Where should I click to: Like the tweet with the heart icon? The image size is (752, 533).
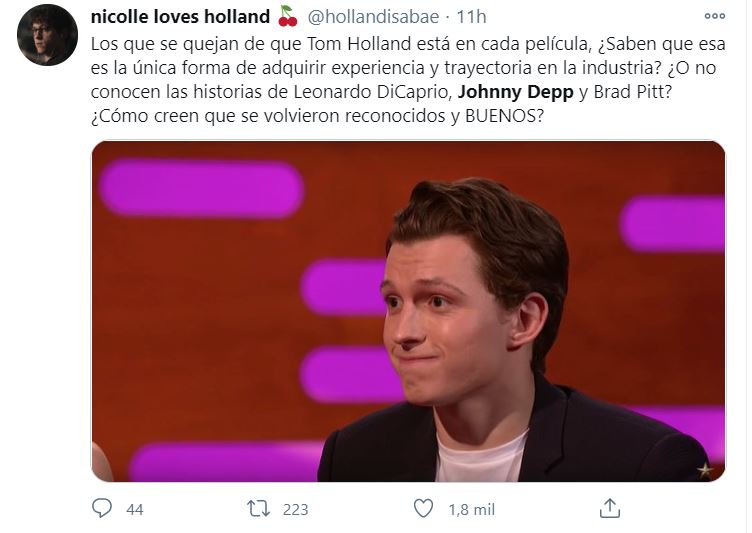click(x=423, y=508)
